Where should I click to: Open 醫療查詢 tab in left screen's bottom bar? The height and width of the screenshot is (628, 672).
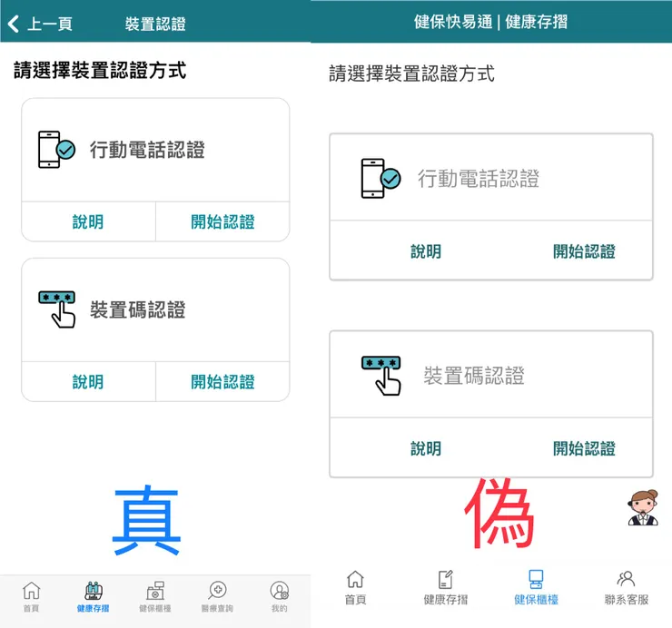coord(217,597)
